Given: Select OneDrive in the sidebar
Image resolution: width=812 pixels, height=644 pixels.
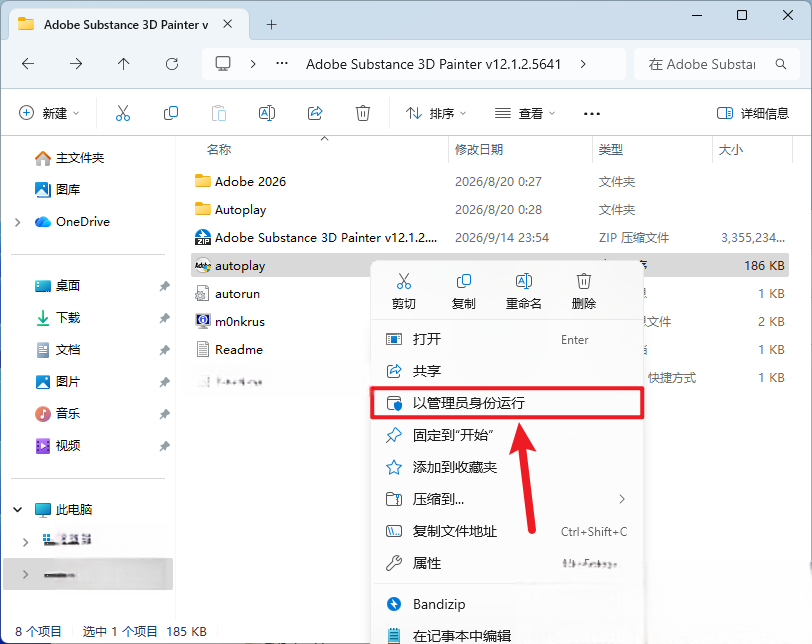Looking at the screenshot, I should [x=72, y=222].
